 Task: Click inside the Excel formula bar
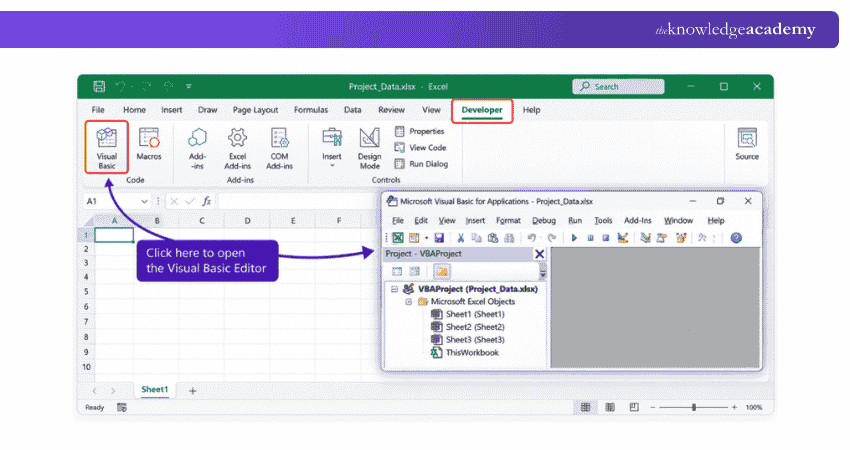click(x=298, y=201)
